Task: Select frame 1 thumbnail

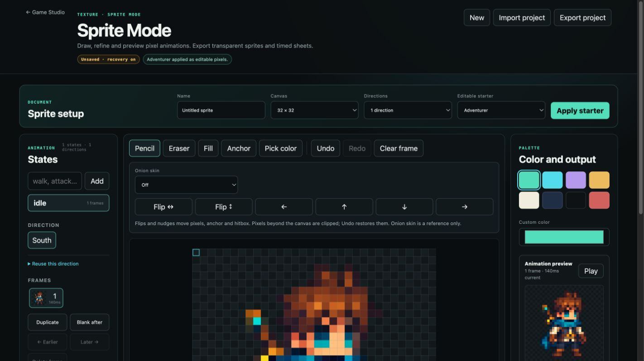Action: [x=46, y=298]
